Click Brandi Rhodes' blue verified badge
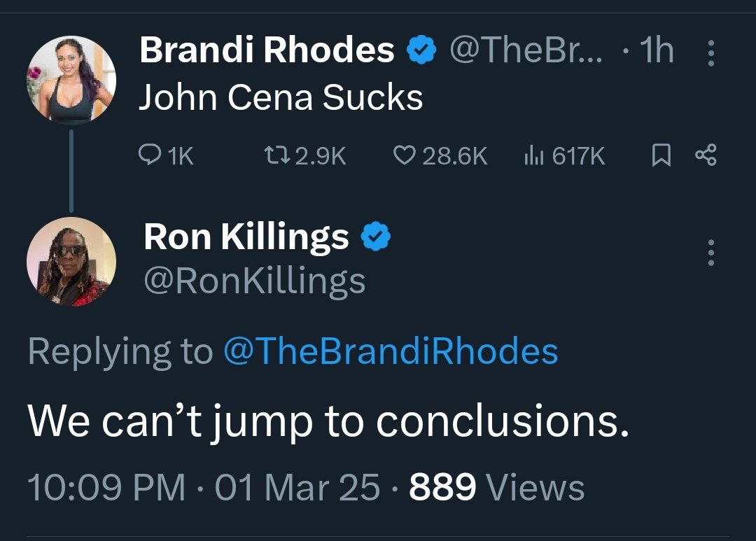Image resolution: width=756 pixels, height=541 pixels. 423,51
